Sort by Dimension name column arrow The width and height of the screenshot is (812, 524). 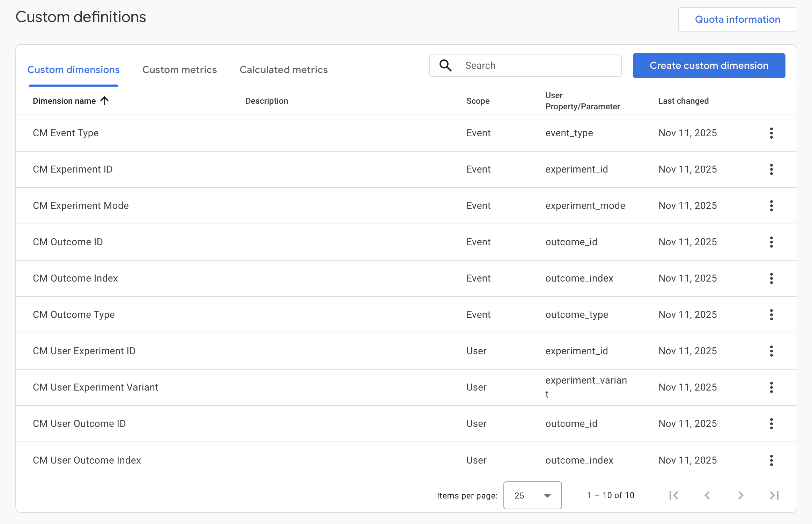(x=104, y=101)
